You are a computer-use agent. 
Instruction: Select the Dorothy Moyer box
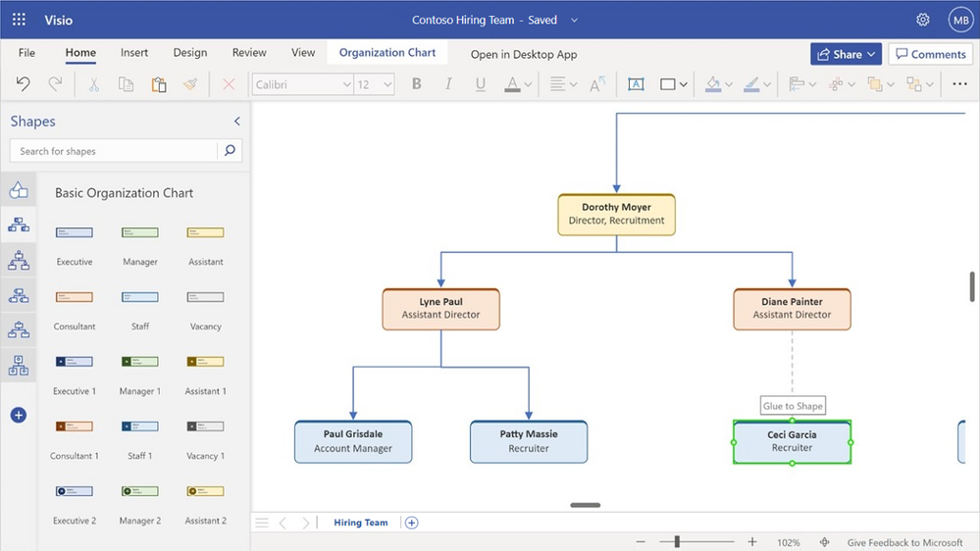click(616, 215)
